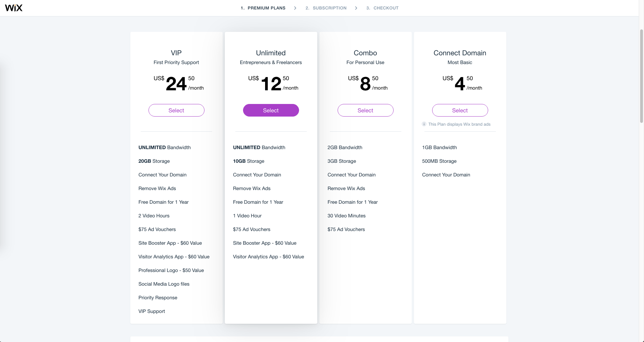The height and width of the screenshot is (342, 644).
Task: Click the Combo plan title
Action: click(365, 53)
